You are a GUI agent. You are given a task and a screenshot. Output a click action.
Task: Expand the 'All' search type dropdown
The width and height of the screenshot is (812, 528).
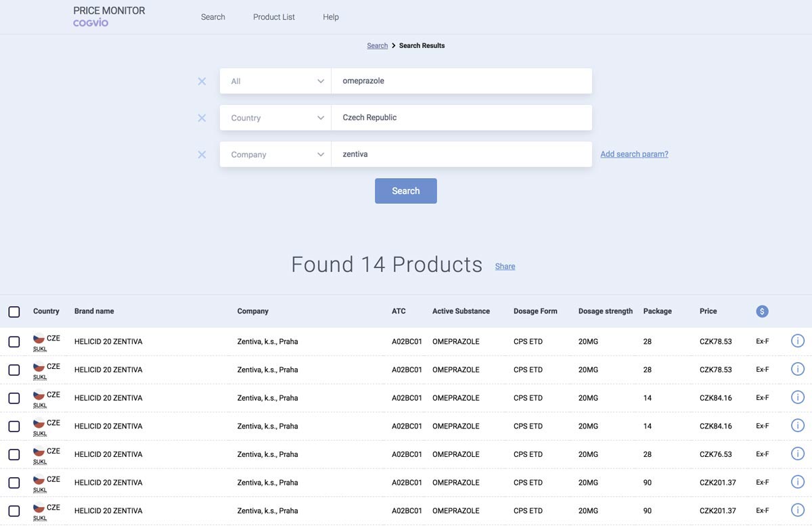[275, 81]
